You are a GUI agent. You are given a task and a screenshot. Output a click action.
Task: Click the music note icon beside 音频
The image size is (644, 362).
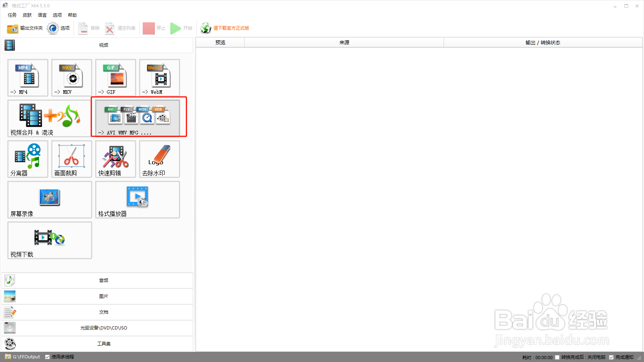click(10, 280)
